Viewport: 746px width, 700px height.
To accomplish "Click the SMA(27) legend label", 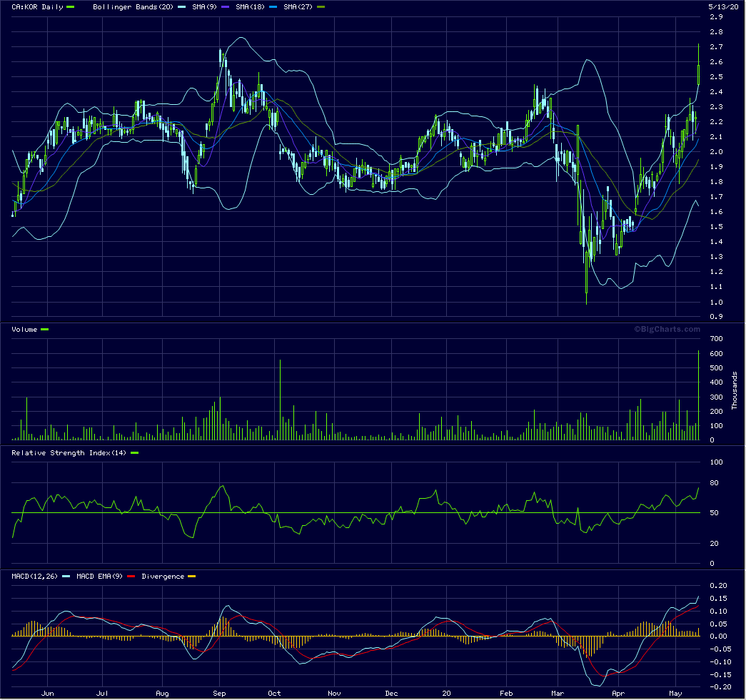I will (298, 7).
